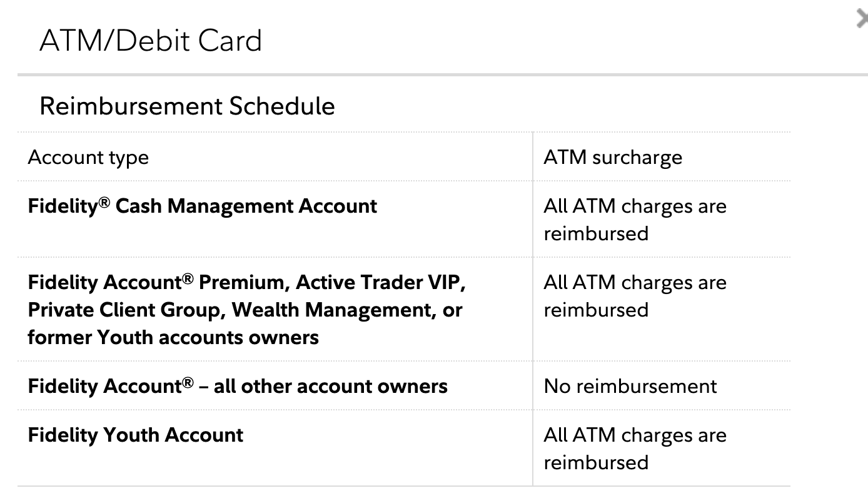This screenshot has height=503, width=868.
Task: Click the Cash Management Account reimbursement cell
Action: tap(634, 220)
